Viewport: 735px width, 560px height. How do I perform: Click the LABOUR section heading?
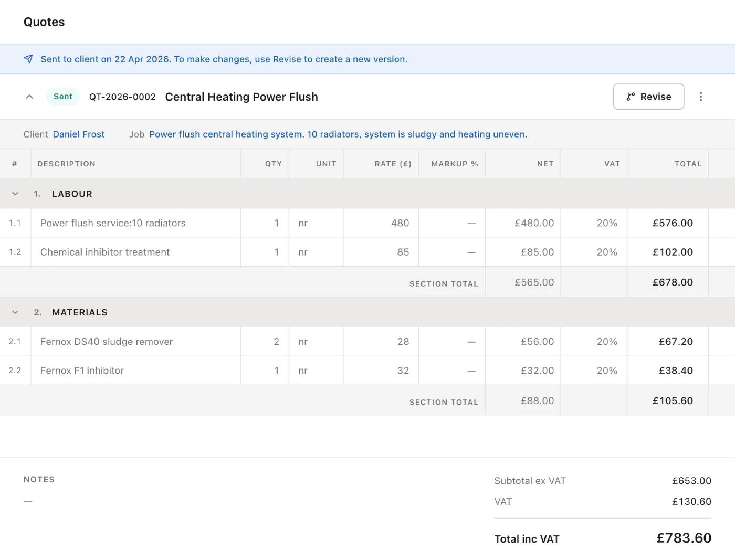(72, 194)
